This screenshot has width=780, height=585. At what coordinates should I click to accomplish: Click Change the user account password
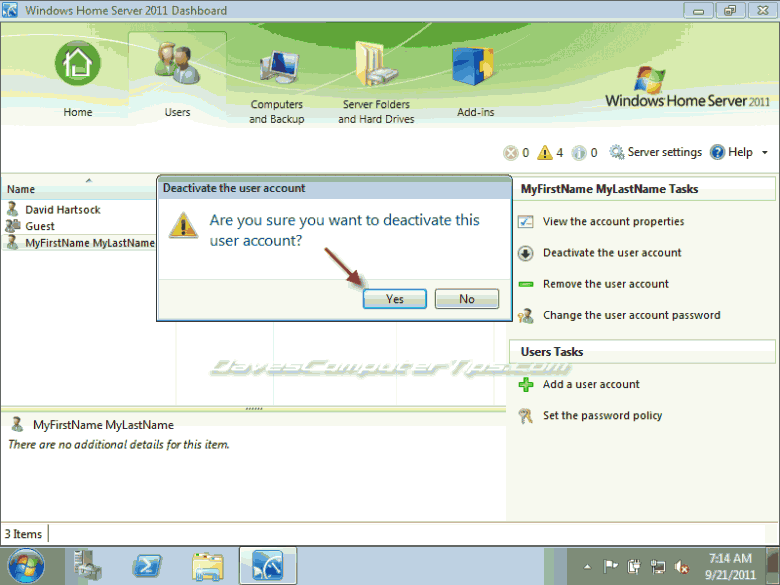(x=631, y=315)
